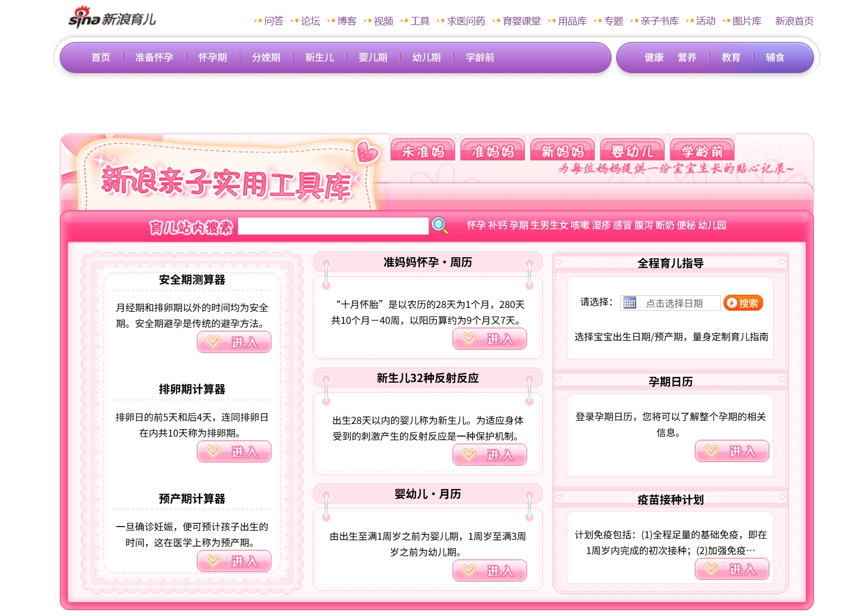The image size is (852, 616).
Task: Click the 补钙 hot keyword
Action: coord(497,225)
